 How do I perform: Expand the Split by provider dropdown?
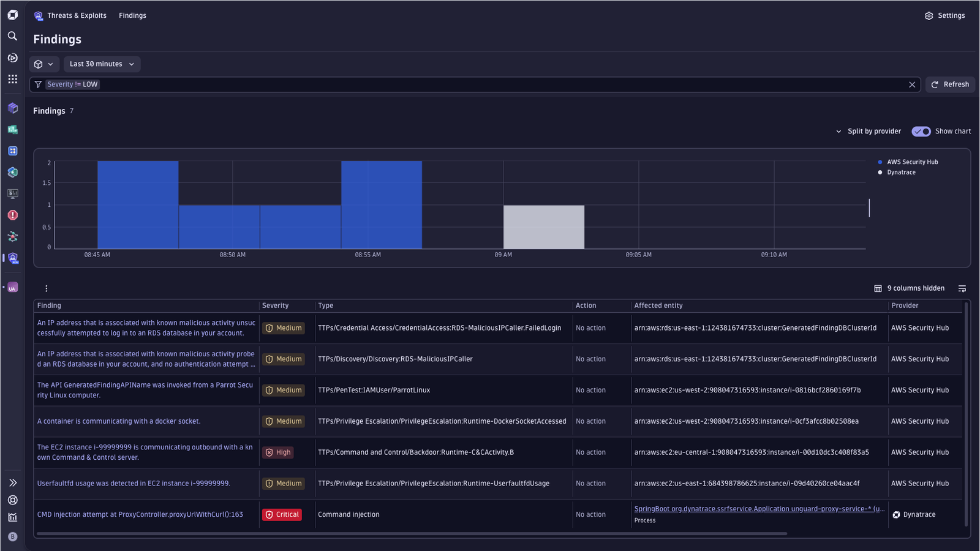coord(869,131)
